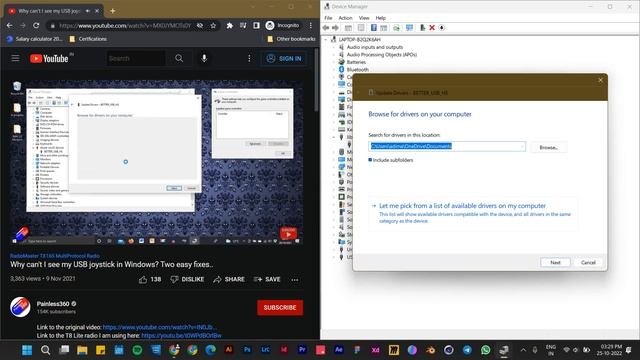Subscribe to Painless360 channel
The image size is (640, 360).
[x=280, y=307]
